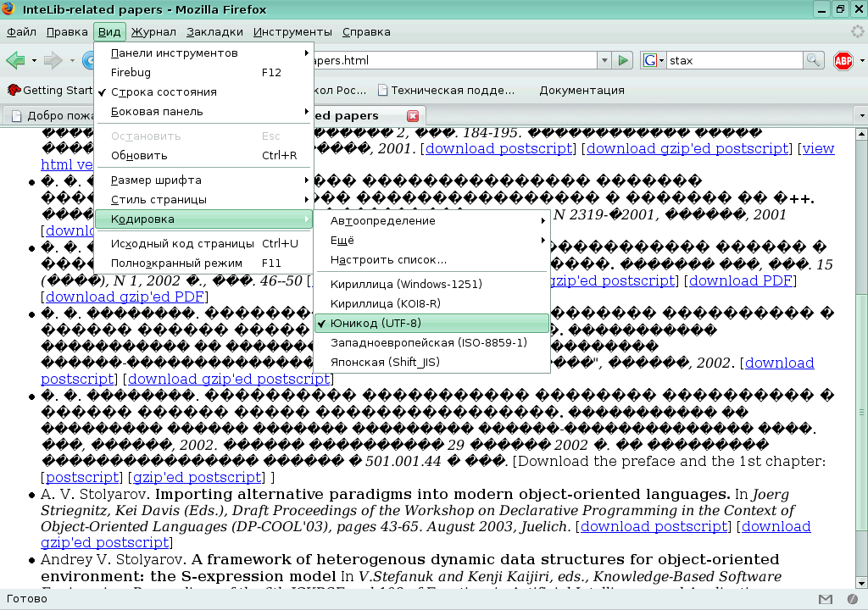The height and width of the screenshot is (610, 868).
Task: Click the Getting Started bookmark dinosaur icon
Action: pyautogui.click(x=14, y=89)
